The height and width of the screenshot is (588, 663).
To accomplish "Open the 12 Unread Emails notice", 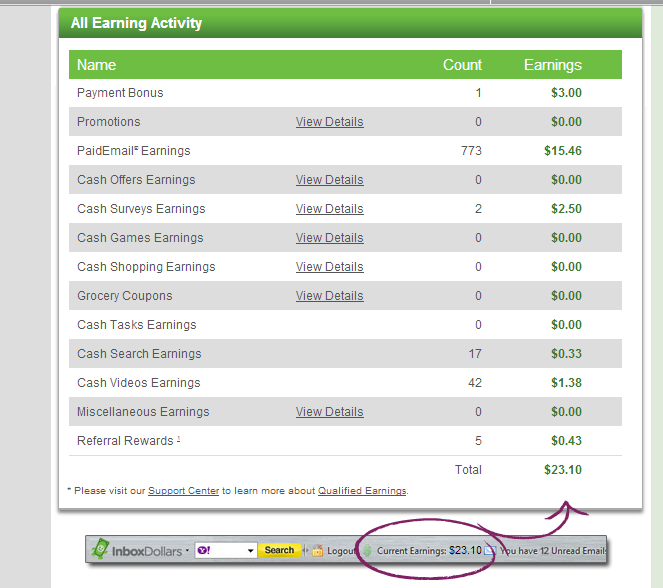I will 553,551.
